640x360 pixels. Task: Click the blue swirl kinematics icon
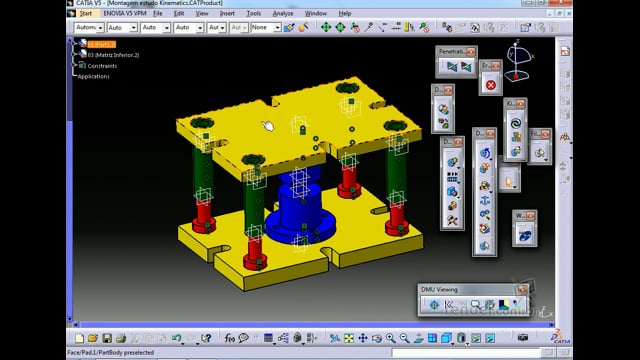[516, 123]
